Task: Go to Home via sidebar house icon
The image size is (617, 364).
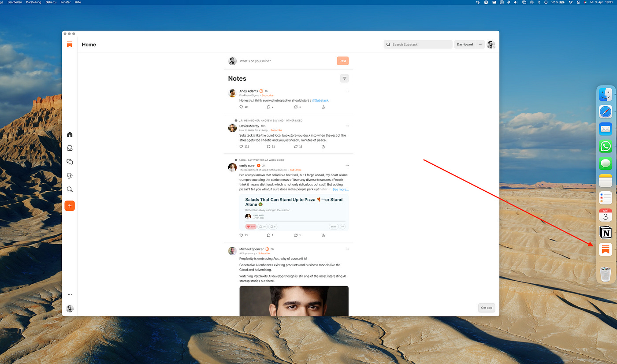Action: (x=70, y=134)
